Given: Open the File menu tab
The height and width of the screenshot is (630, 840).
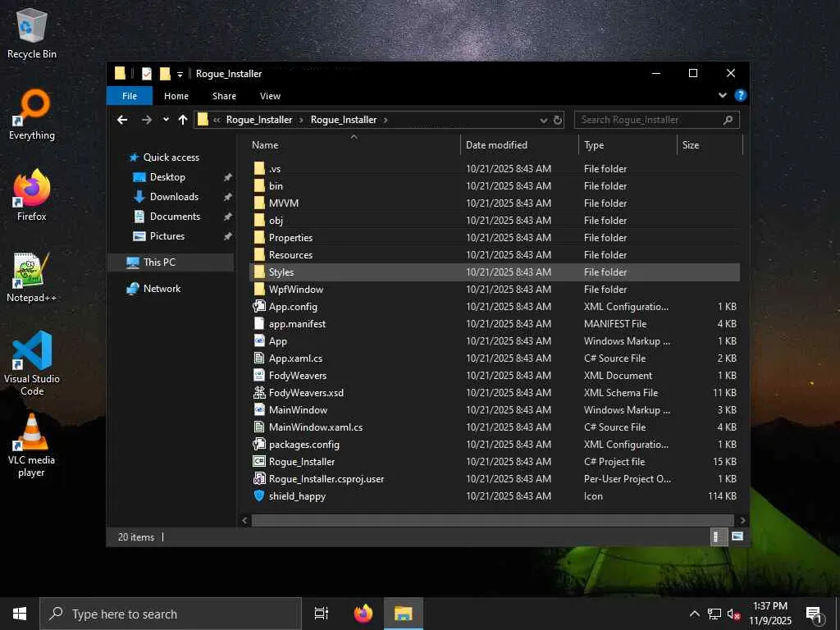Looking at the screenshot, I should tap(130, 96).
